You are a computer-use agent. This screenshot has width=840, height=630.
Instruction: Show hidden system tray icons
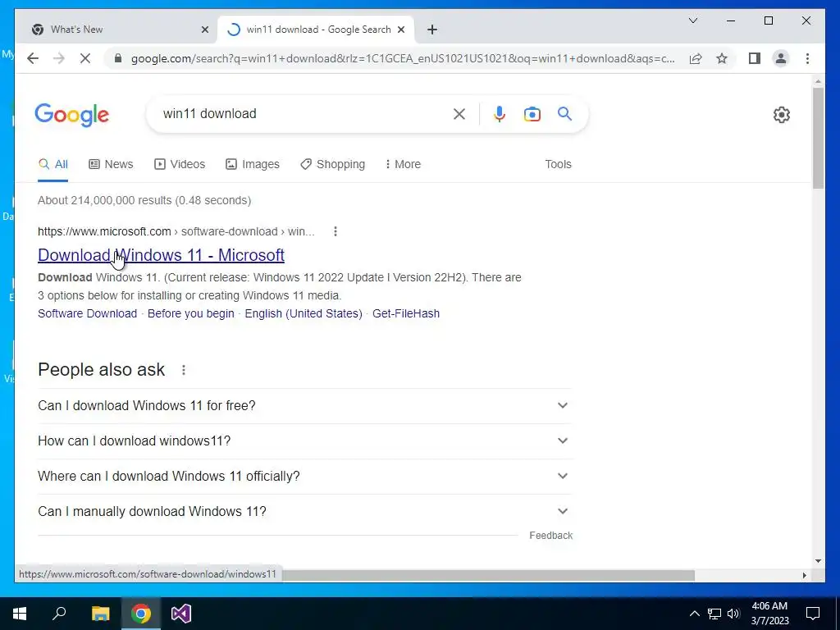[x=694, y=614]
